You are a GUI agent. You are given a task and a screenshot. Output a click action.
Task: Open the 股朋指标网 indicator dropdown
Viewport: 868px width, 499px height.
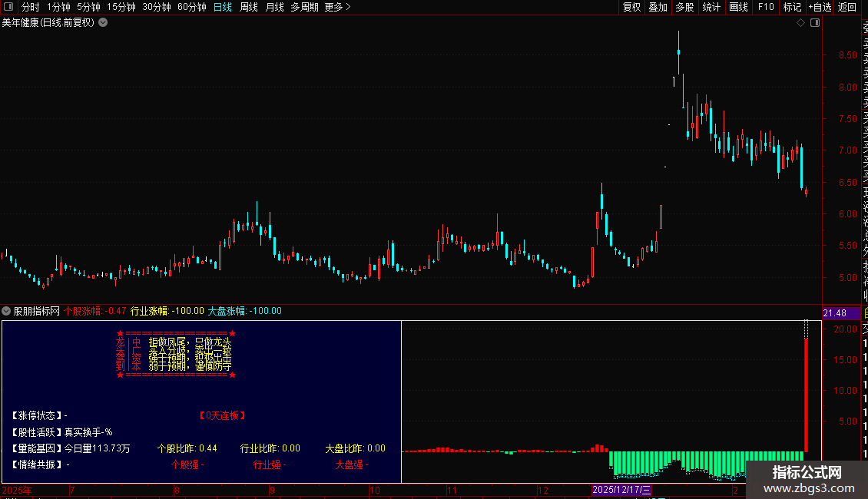pyautogui.click(x=6, y=311)
